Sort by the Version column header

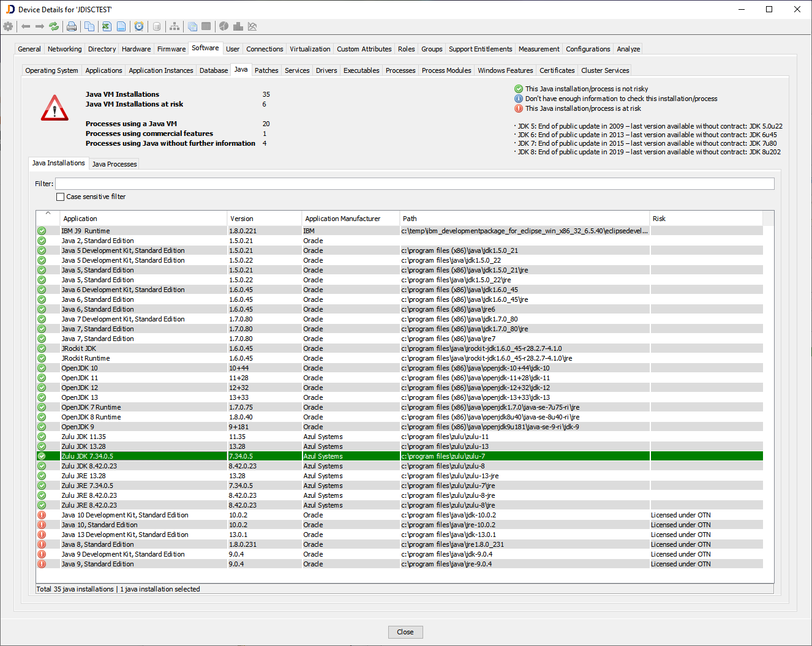(241, 218)
